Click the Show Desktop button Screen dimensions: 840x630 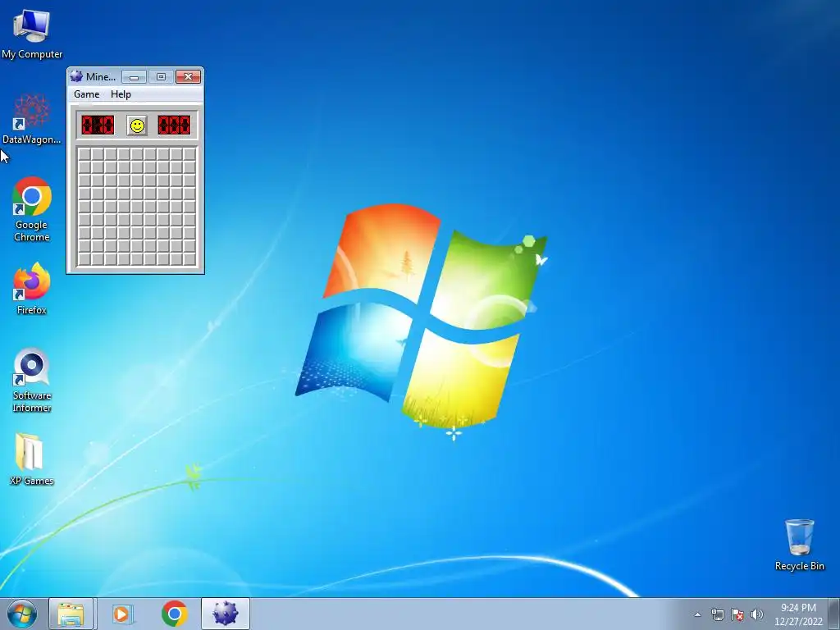click(x=834, y=614)
